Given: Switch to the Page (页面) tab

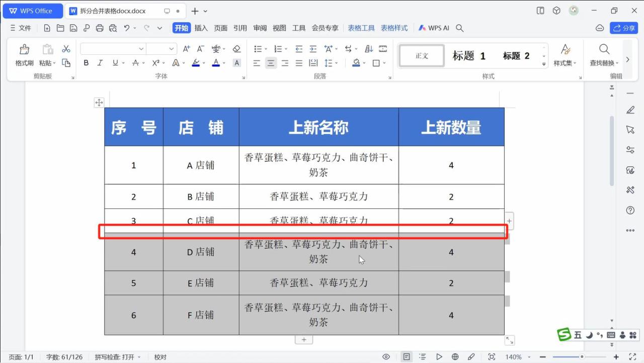Looking at the screenshot, I should coord(221,28).
